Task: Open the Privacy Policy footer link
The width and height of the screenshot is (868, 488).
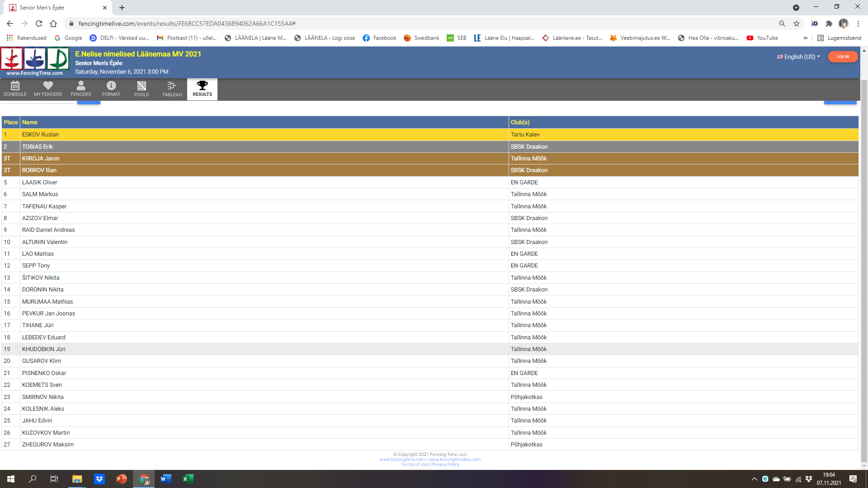Action: point(445,465)
